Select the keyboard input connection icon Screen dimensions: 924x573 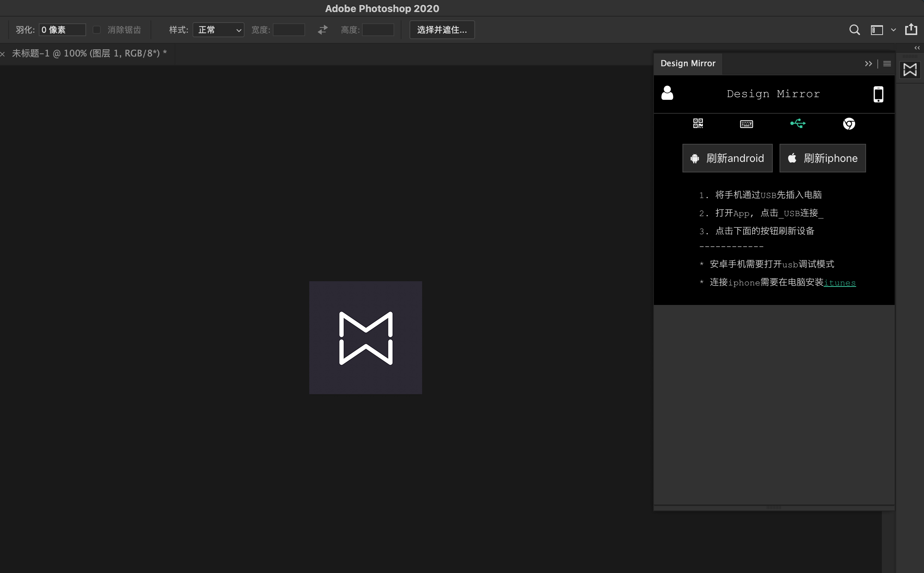pyautogui.click(x=746, y=124)
